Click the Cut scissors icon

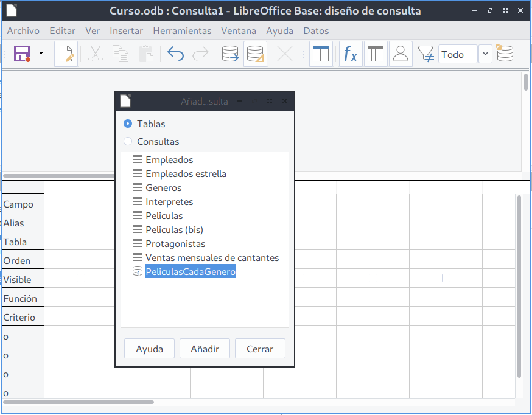pyautogui.click(x=96, y=54)
